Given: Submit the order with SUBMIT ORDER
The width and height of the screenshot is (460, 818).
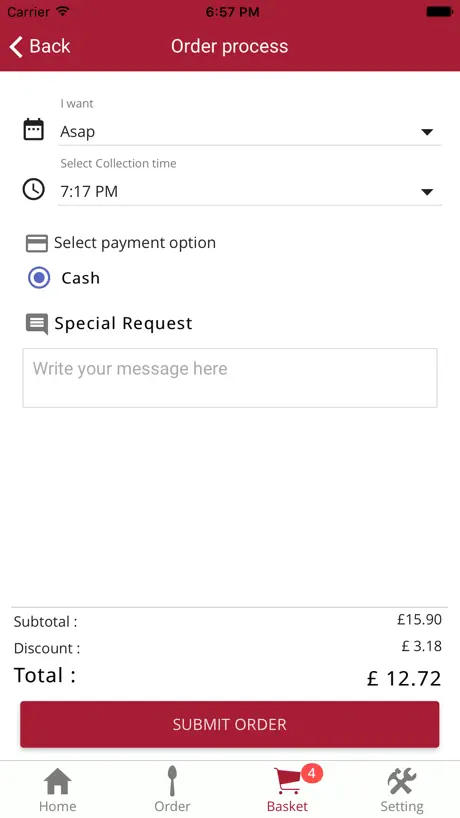Looking at the screenshot, I should 229,725.
